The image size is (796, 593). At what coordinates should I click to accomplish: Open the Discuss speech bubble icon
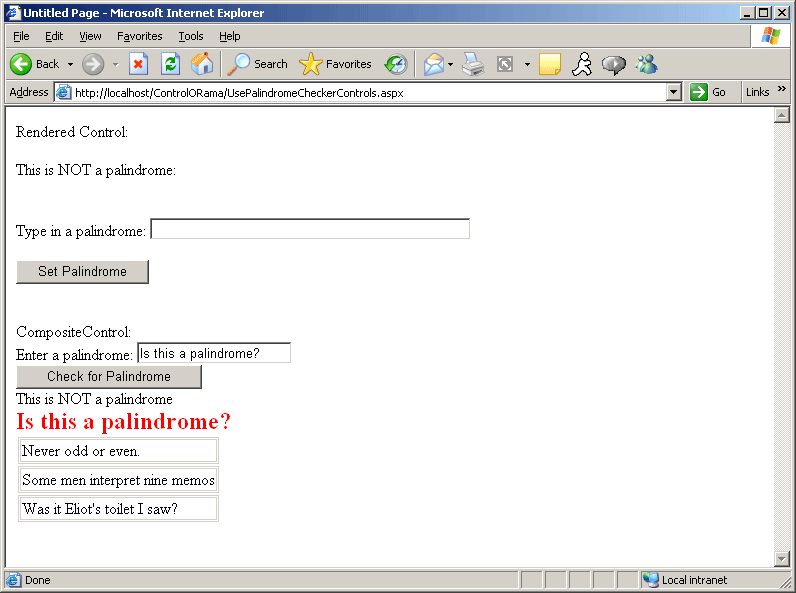point(614,64)
